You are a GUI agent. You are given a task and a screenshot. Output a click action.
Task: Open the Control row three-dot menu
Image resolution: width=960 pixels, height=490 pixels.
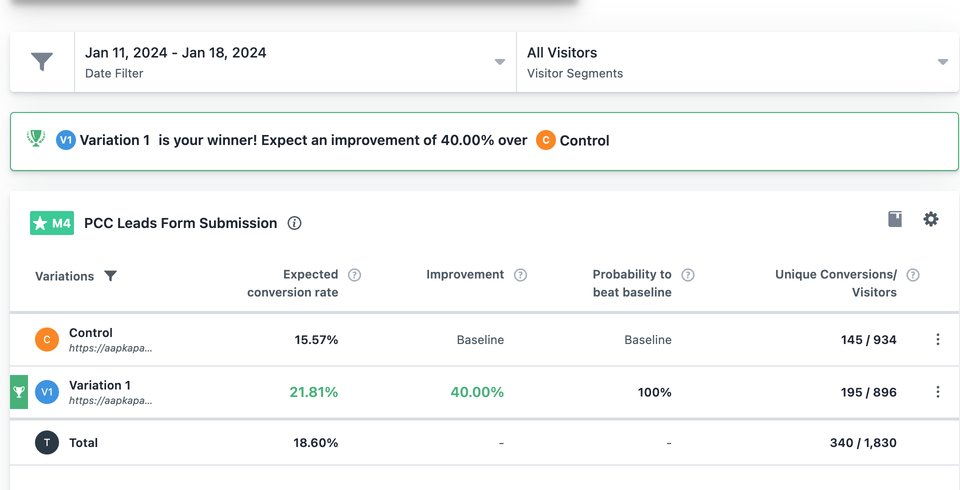[937, 340]
